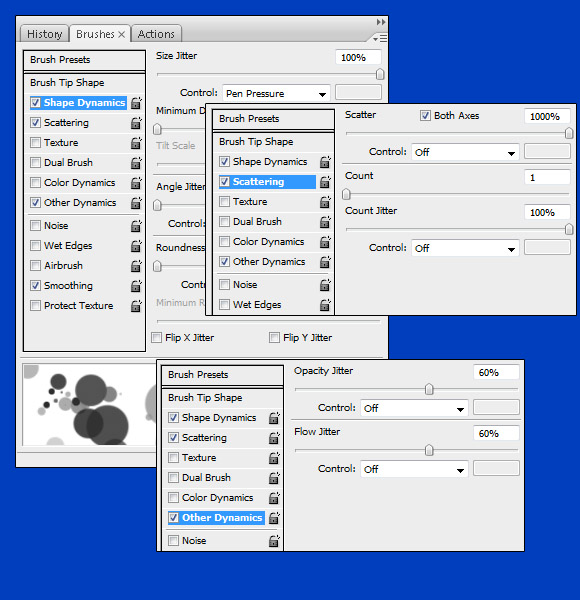The width and height of the screenshot is (580, 600).
Task: Click the lock icon beside Smoothing in Brushes panel
Action: (x=136, y=286)
